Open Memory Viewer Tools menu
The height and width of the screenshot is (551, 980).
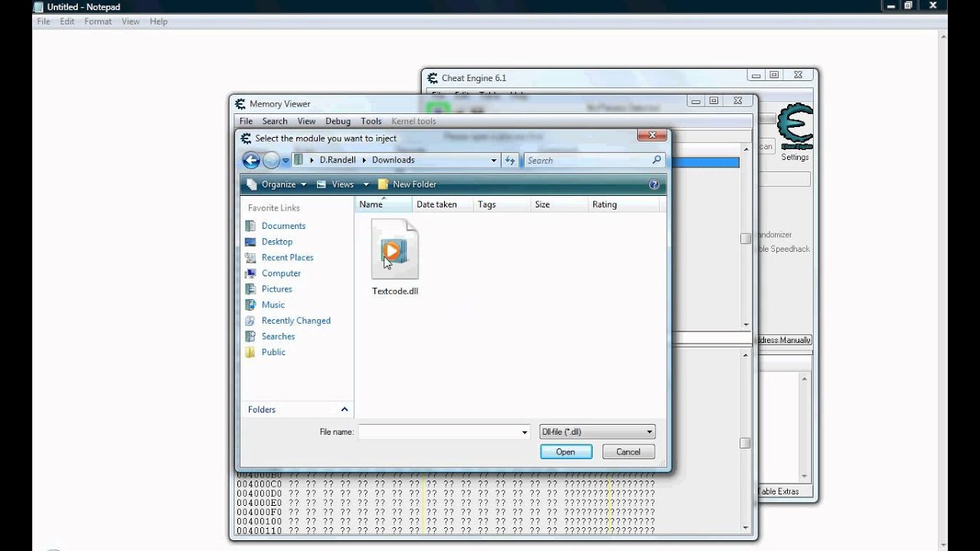(371, 121)
